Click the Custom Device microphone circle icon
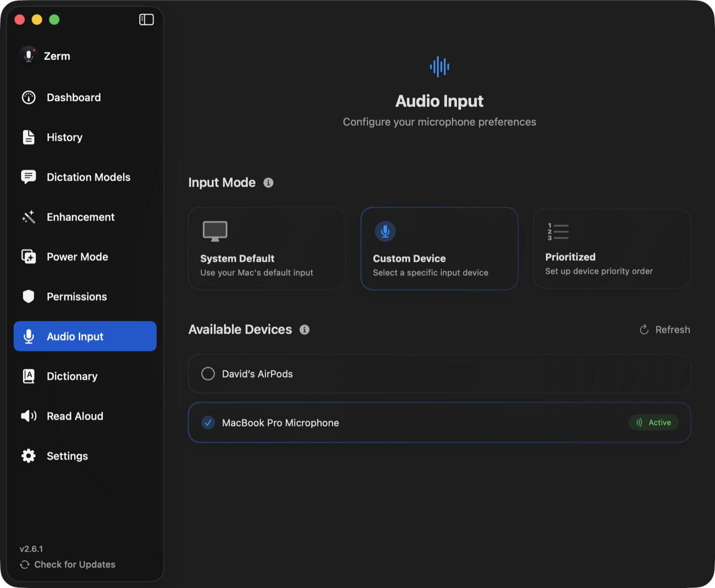715x588 pixels. tap(385, 231)
